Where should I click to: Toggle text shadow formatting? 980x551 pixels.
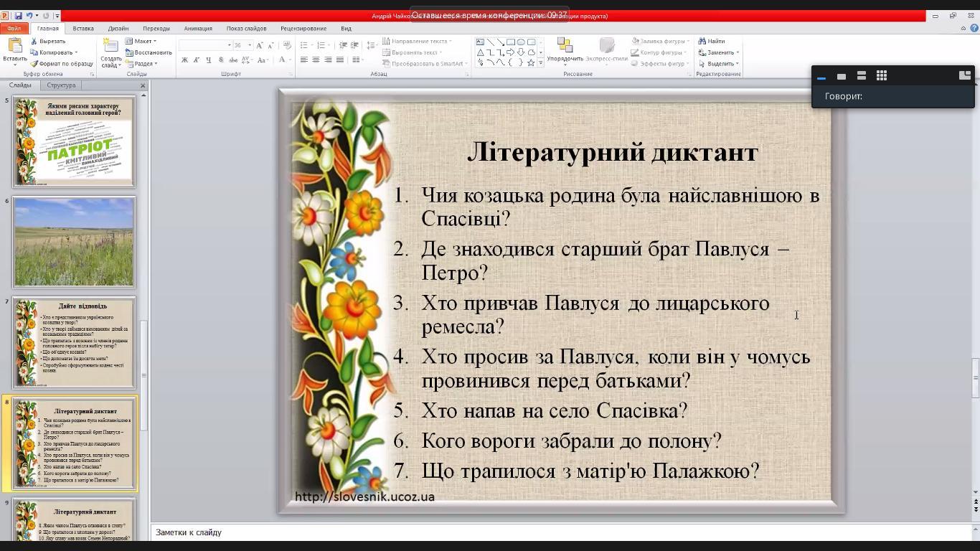[x=222, y=60]
